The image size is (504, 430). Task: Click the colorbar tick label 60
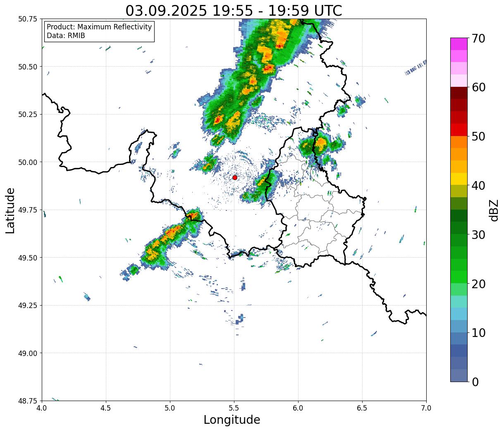click(478, 87)
